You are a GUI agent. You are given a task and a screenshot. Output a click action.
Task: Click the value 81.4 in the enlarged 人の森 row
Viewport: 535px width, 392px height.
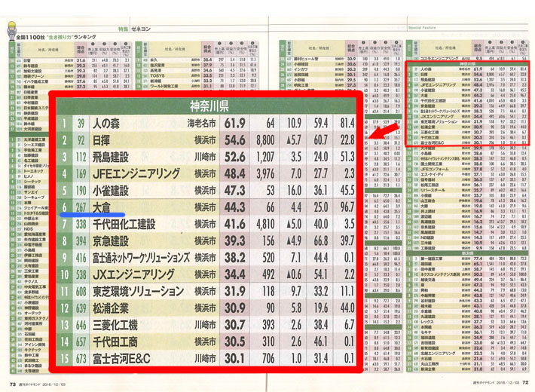347,124
